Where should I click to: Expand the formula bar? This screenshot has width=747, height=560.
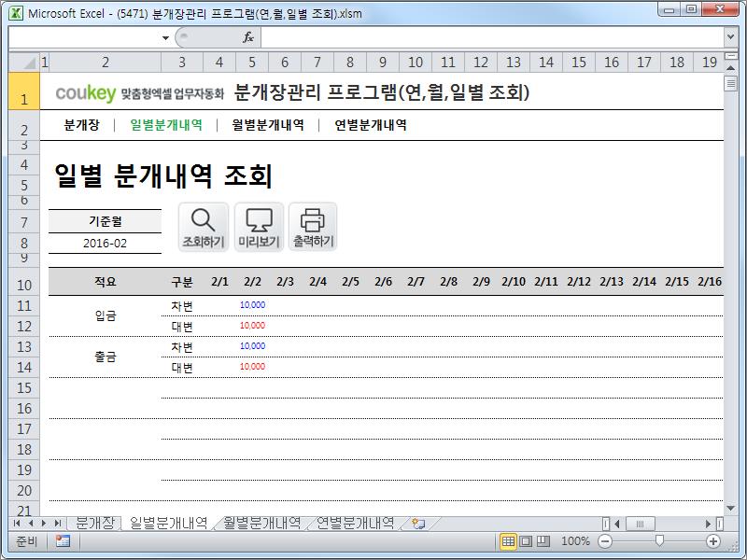[730, 36]
